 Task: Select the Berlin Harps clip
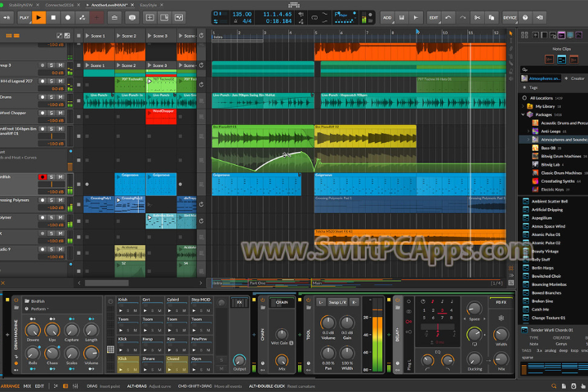pyautogui.click(x=542, y=268)
